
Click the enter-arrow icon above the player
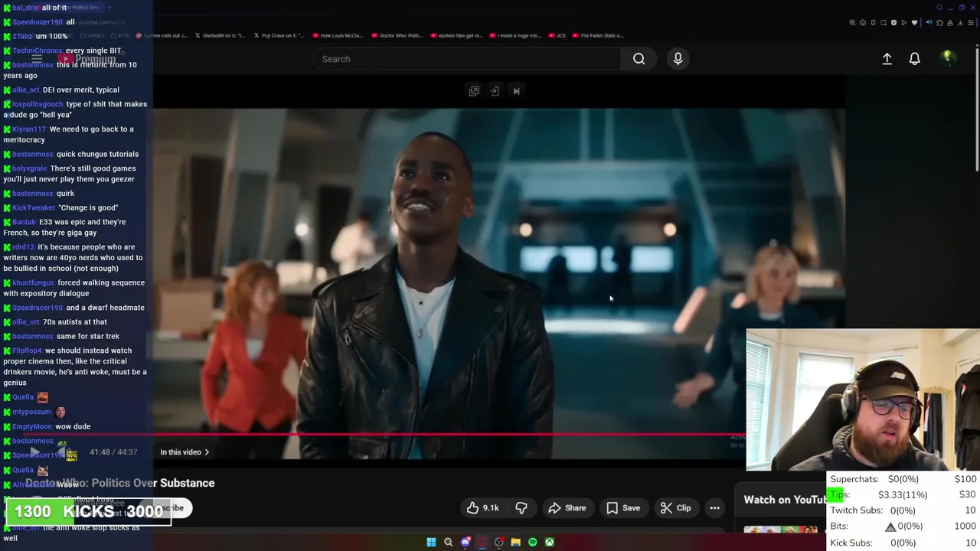coord(495,91)
